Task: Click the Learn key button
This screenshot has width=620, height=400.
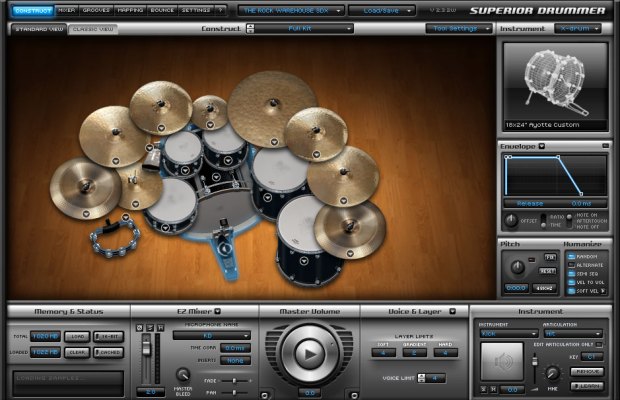Action: coord(587,385)
